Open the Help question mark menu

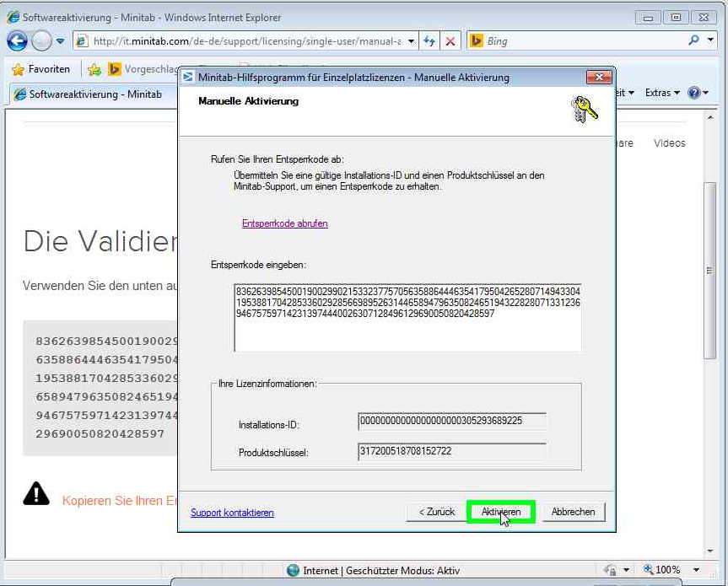(698, 93)
